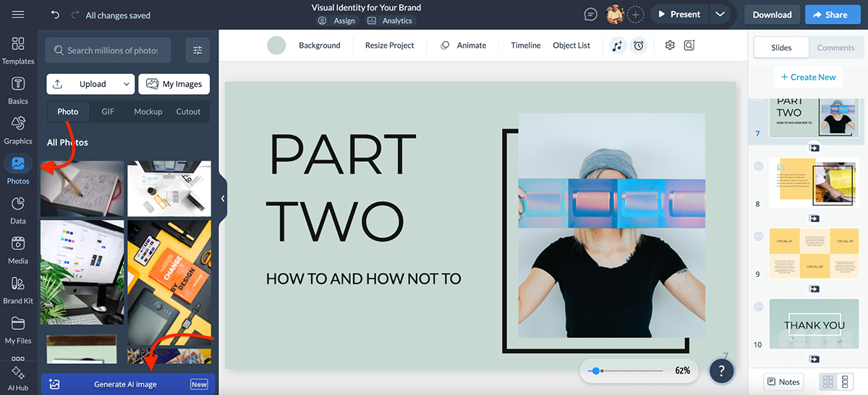Image resolution: width=868 pixels, height=395 pixels.
Task: Expand the Upload dropdown
Action: click(127, 84)
